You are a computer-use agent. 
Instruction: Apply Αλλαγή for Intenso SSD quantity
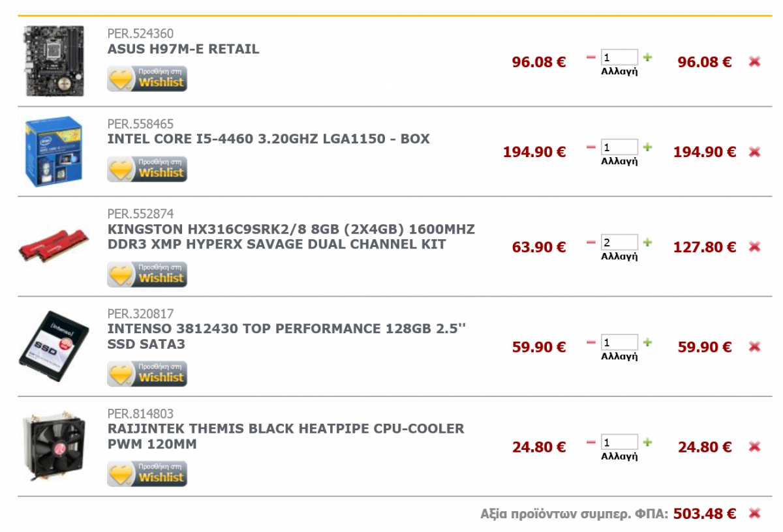[x=619, y=357]
